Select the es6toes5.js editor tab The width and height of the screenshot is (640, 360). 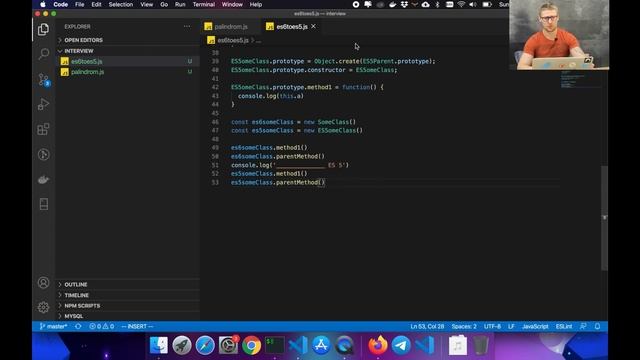pyautogui.click(x=291, y=27)
